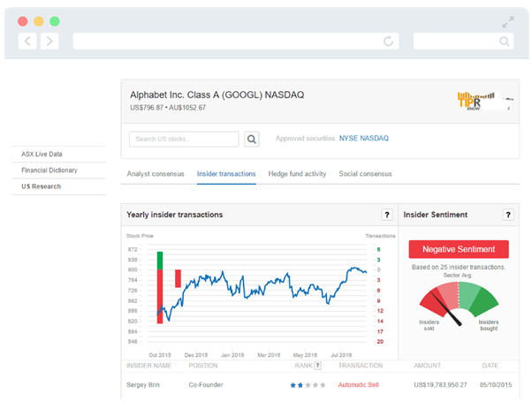
Task: Click the POSITION column header
Action: (x=203, y=366)
